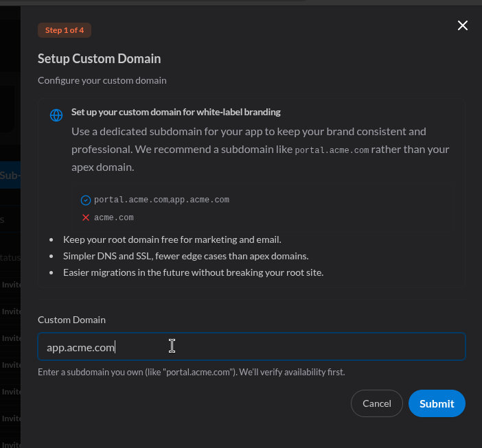Select the partially hidden Sub- tab behind dialog
Viewport: 482px width, 448px height.
(10, 175)
